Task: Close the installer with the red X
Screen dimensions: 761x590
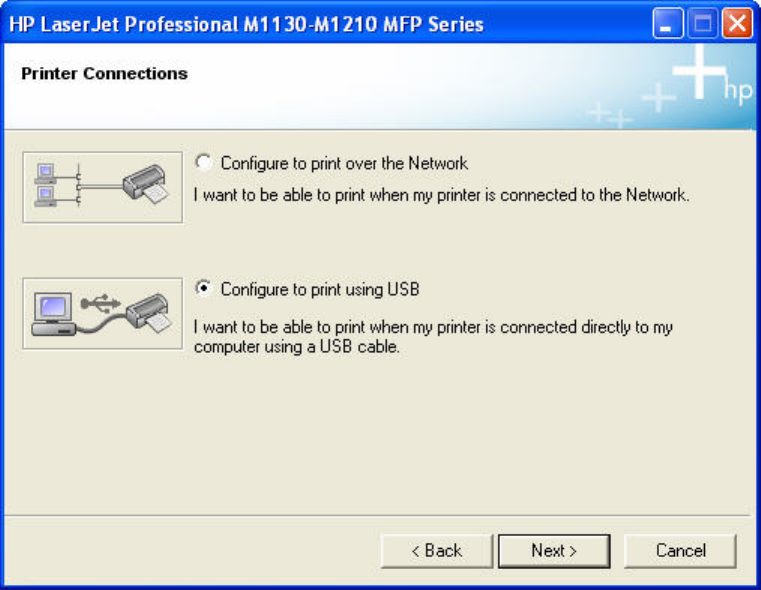Action: tap(737, 24)
